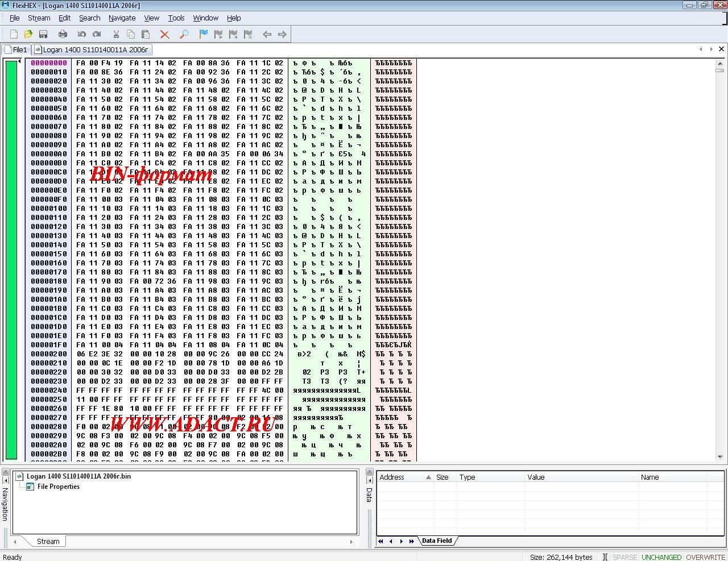Print the document using the printer icon
Image resolution: width=728 pixels, height=561 pixels.
tap(63, 34)
